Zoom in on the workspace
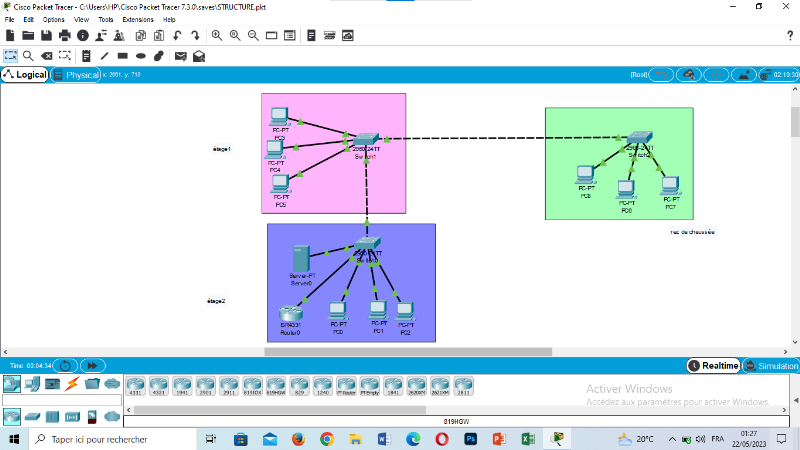This screenshot has height=450, width=800. (217, 36)
